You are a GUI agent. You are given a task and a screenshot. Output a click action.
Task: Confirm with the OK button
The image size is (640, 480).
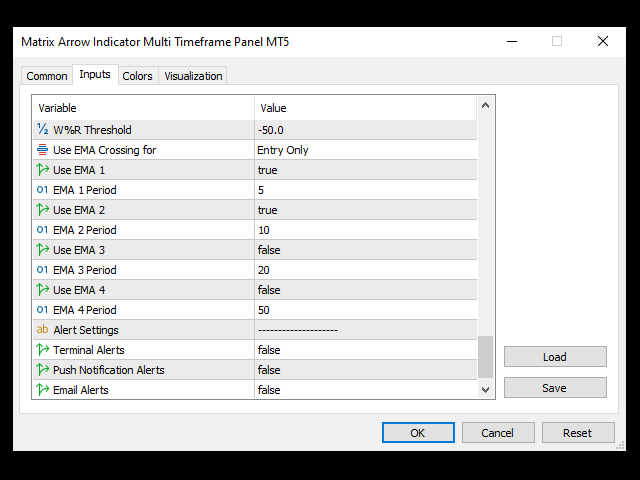[x=418, y=433]
